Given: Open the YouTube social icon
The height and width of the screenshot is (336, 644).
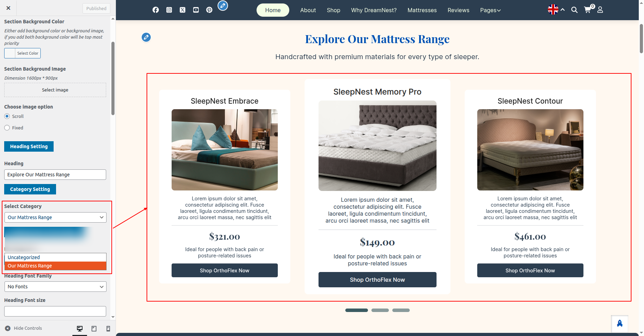Looking at the screenshot, I should (x=196, y=10).
